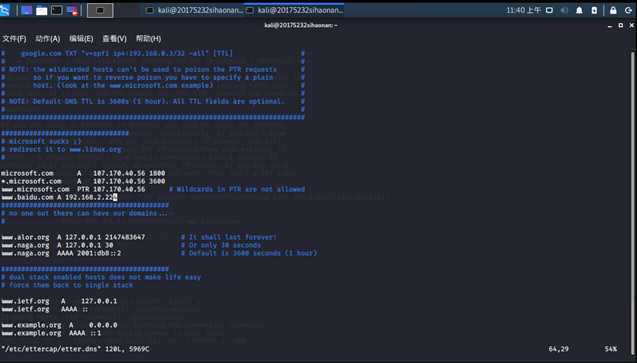
Task: Click the battery power manager icon
Action: pos(594,10)
